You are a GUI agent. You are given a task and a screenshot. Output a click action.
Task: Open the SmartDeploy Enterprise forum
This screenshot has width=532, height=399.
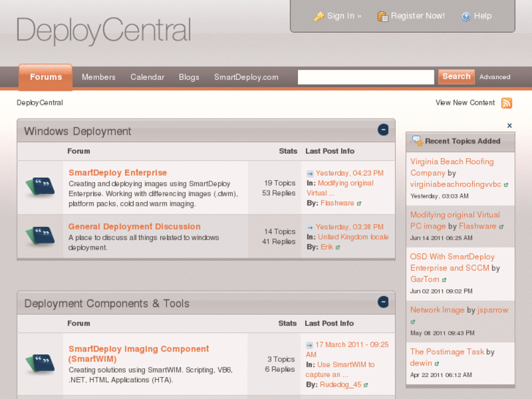[x=118, y=173]
